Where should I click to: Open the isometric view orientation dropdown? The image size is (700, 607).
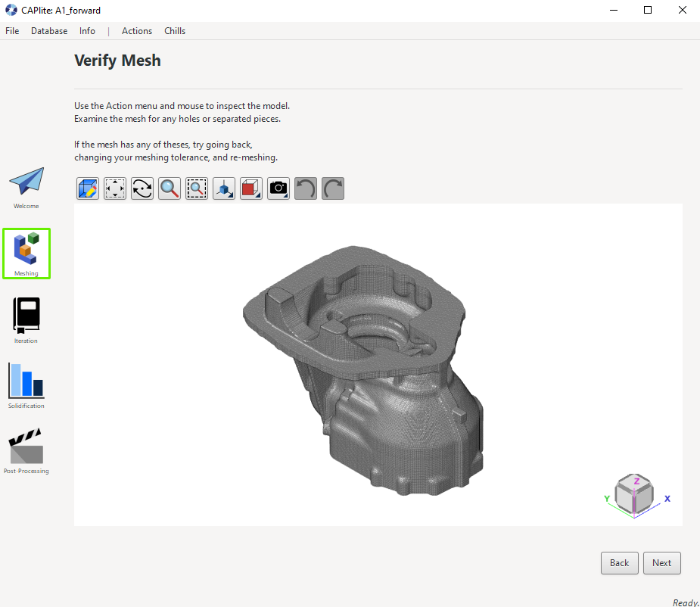coord(224,188)
